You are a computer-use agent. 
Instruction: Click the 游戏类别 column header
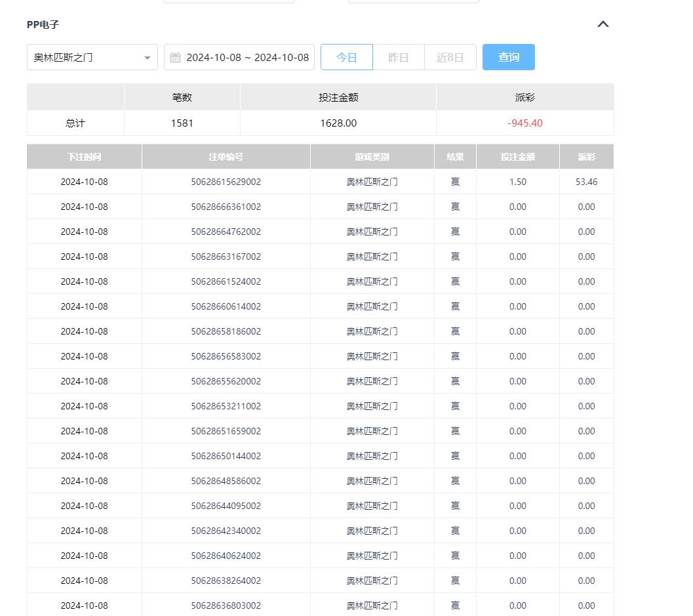372,157
